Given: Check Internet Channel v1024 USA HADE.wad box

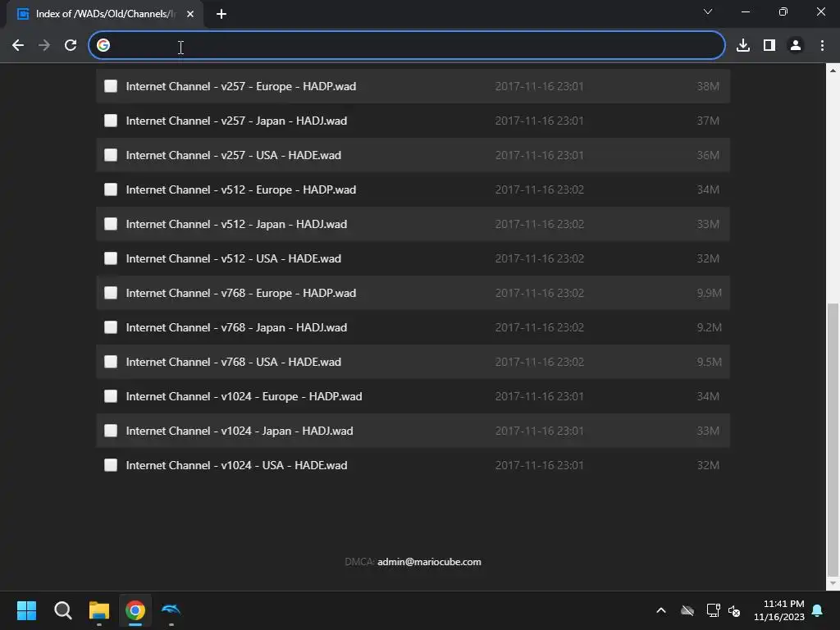Looking at the screenshot, I should [111, 466].
